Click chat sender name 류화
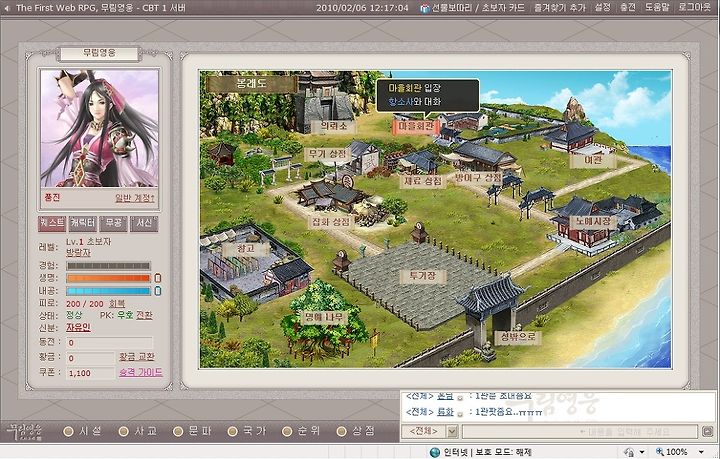 tap(445, 412)
